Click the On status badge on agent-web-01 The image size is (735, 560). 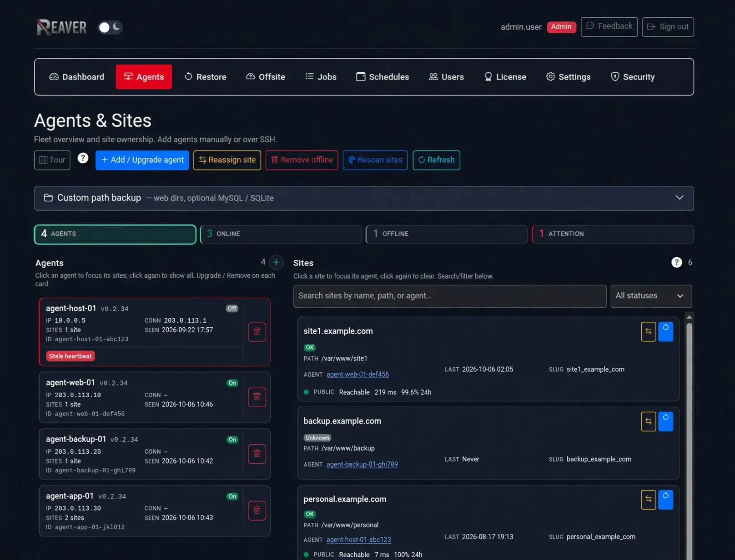(232, 383)
